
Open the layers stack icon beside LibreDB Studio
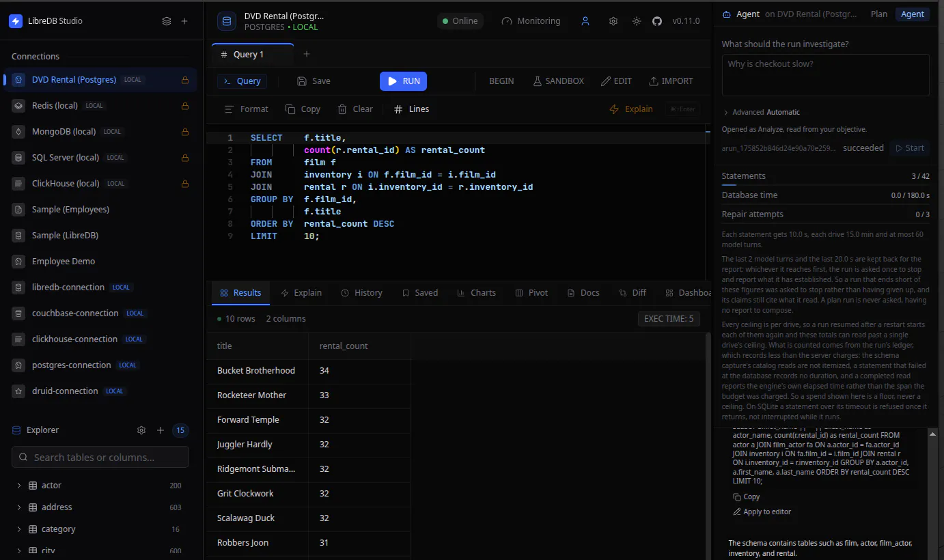pos(167,21)
